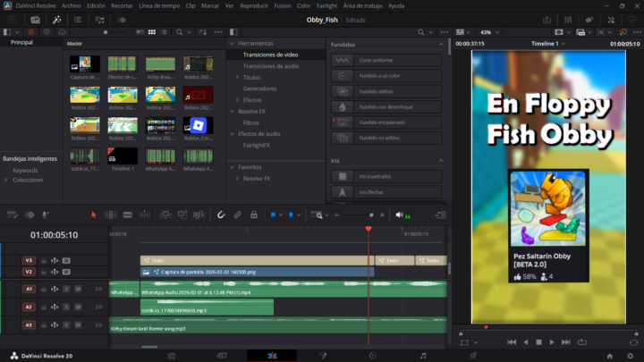Activate the trim edit mode tool
This screenshot has width=644, height=362.
point(111,215)
